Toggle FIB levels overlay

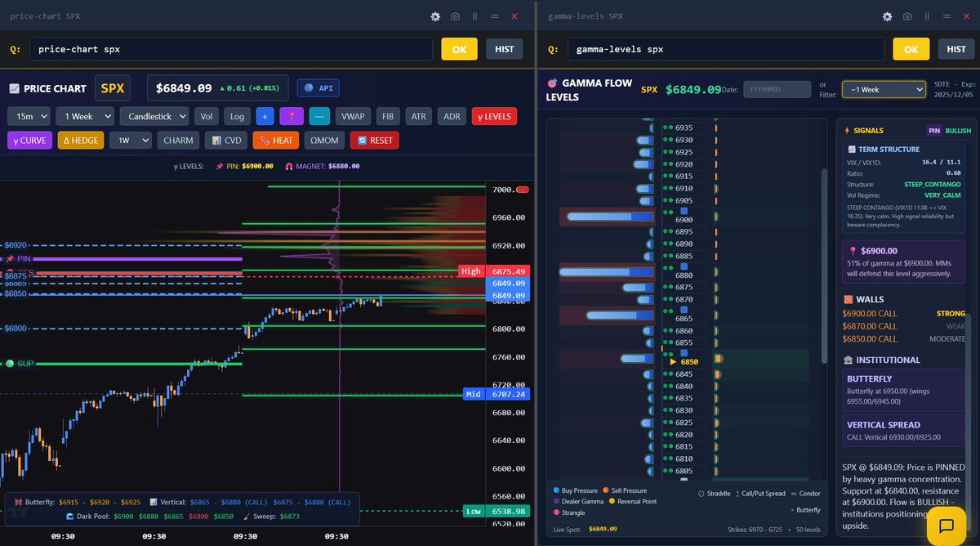click(388, 117)
